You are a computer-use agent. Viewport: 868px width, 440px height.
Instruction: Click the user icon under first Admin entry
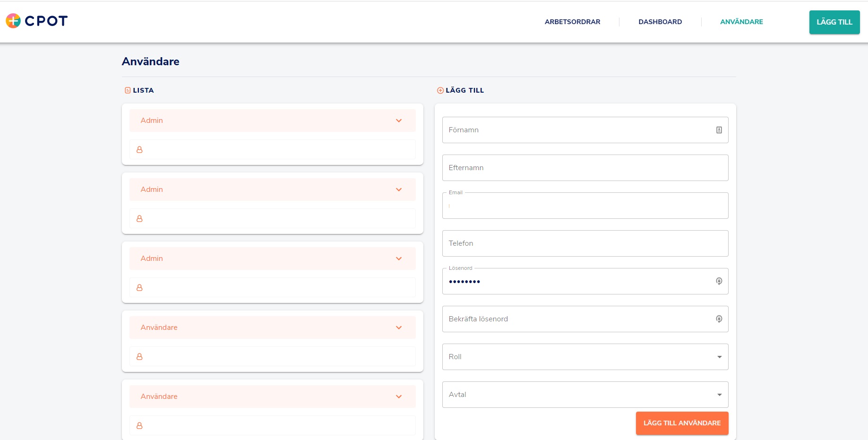(139, 149)
